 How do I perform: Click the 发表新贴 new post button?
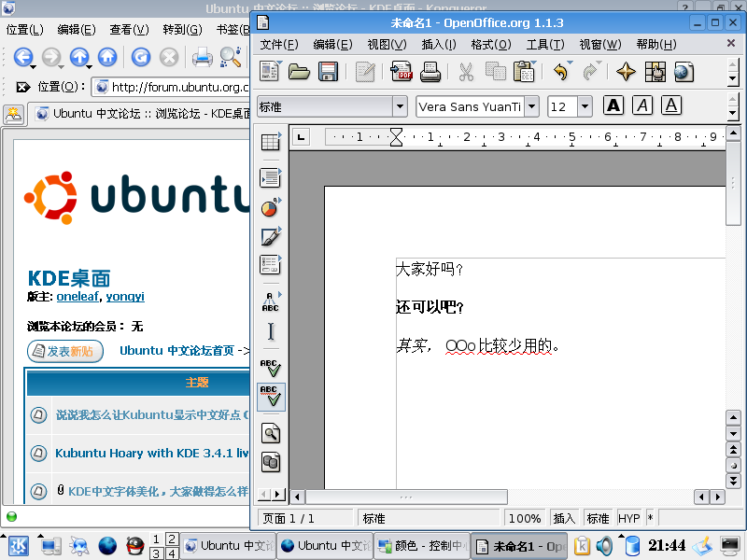(x=65, y=352)
